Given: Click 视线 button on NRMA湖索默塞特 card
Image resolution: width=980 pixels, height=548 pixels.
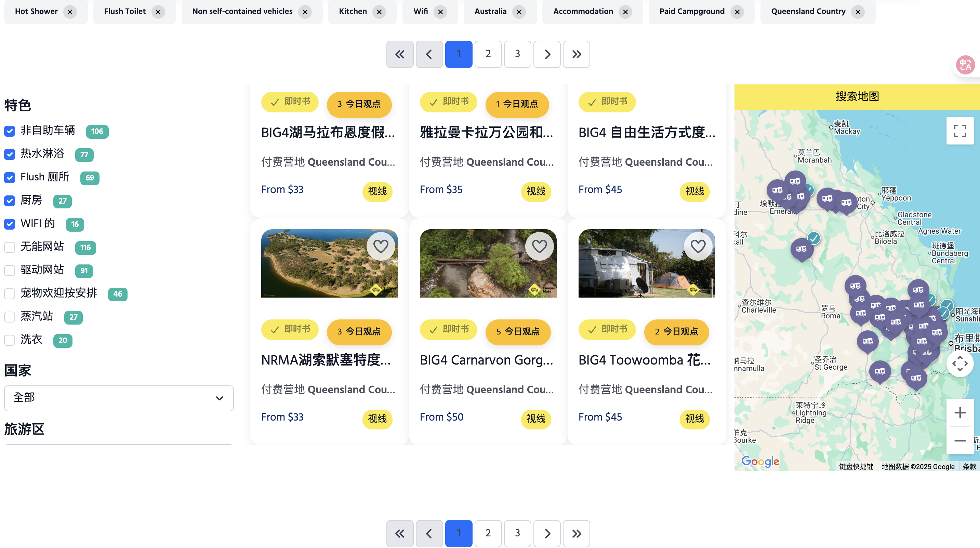Looking at the screenshot, I should click(x=377, y=419).
